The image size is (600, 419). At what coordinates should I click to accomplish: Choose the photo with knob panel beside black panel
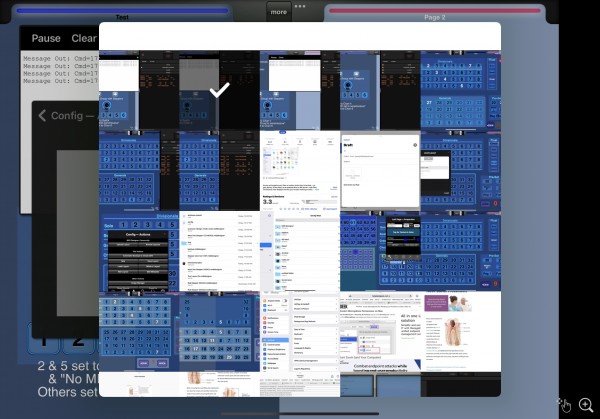(x=380, y=90)
